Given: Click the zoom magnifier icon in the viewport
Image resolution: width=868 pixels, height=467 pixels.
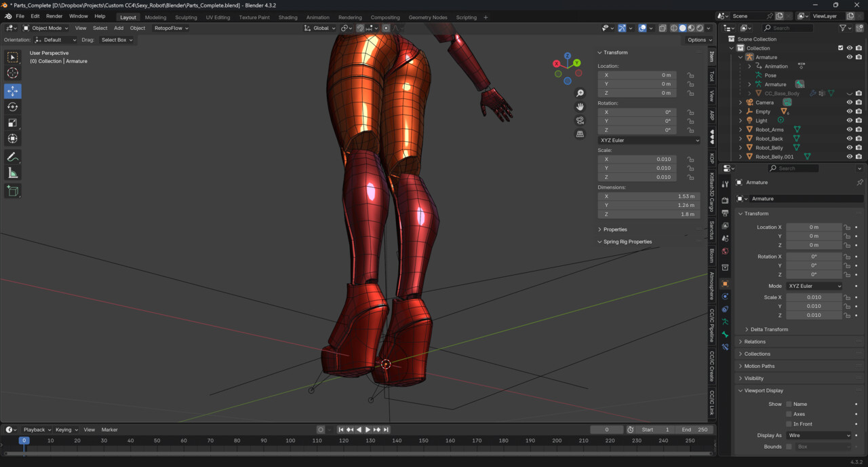Looking at the screenshot, I should (x=580, y=93).
